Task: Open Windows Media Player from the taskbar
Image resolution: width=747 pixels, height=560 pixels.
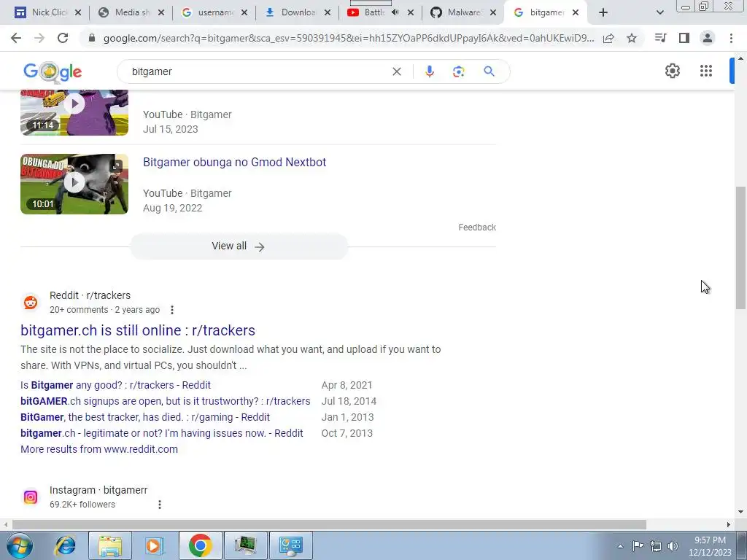Action: (x=154, y=545)
